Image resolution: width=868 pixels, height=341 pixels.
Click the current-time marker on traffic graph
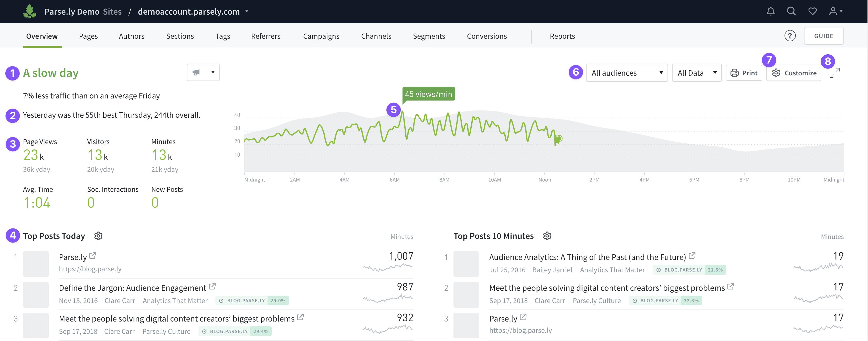tap(559, 138)
